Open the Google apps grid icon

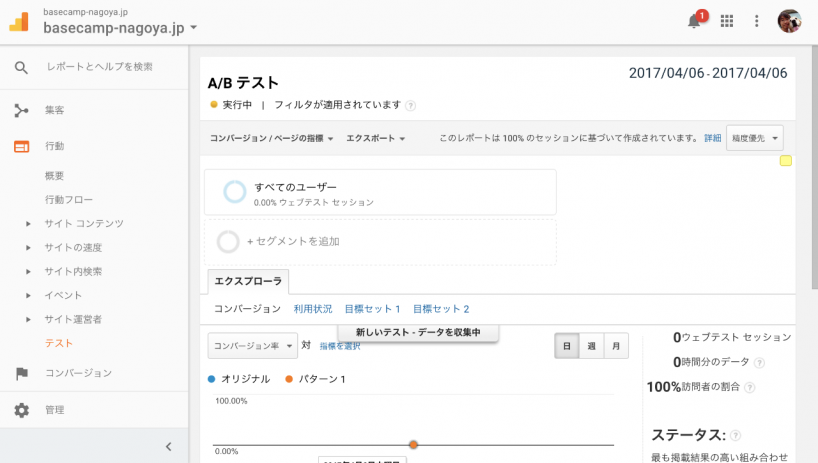(x=727, y=21)
